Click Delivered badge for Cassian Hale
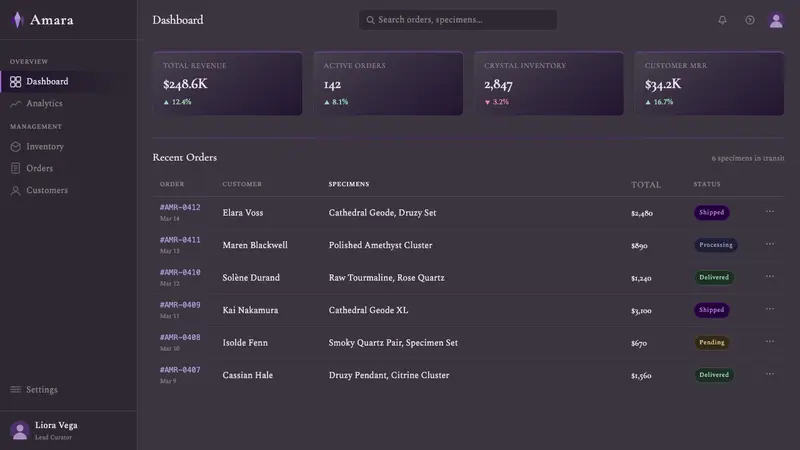The width and height of the screenshot is (800, 450). click(714, 375)
